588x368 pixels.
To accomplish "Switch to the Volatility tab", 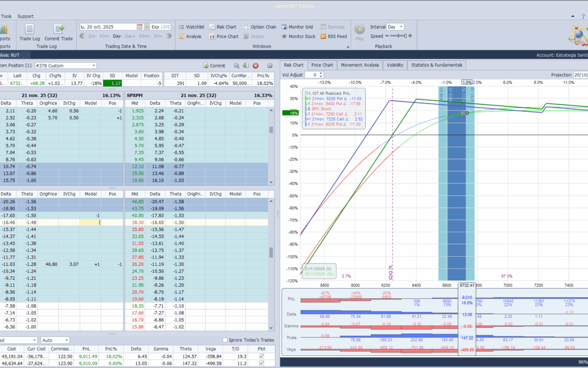I will pyautogui.click(x=395, y=65).
